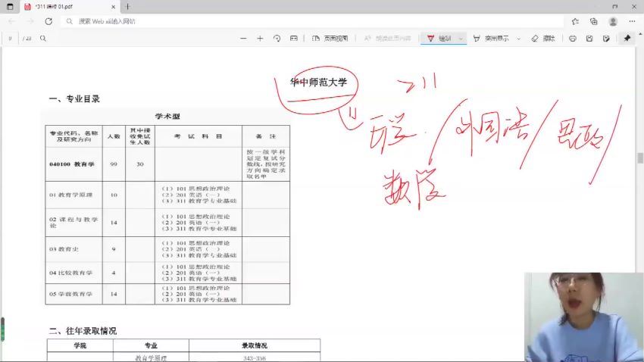
Task: Open the Collections icon
Action: click(x=594, y=21)
